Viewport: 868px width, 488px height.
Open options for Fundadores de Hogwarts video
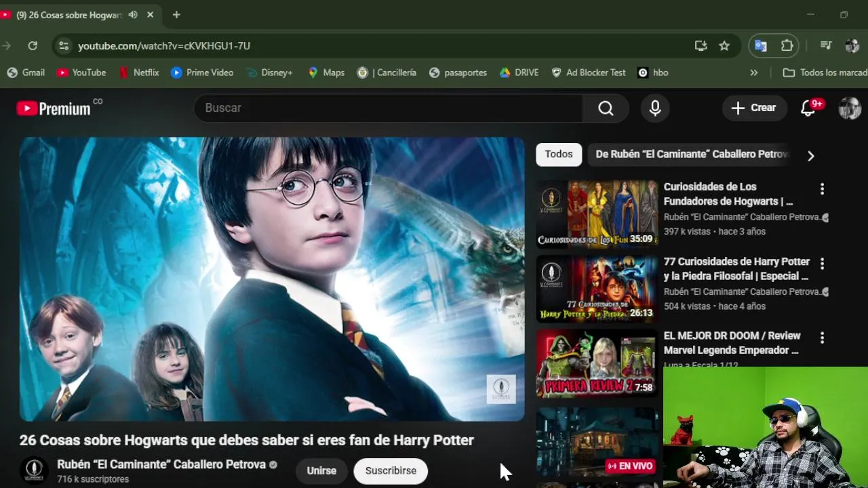822,189
